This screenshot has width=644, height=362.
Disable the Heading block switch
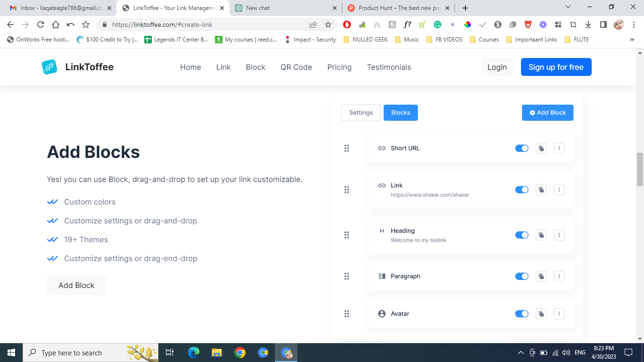coord(522,235)
